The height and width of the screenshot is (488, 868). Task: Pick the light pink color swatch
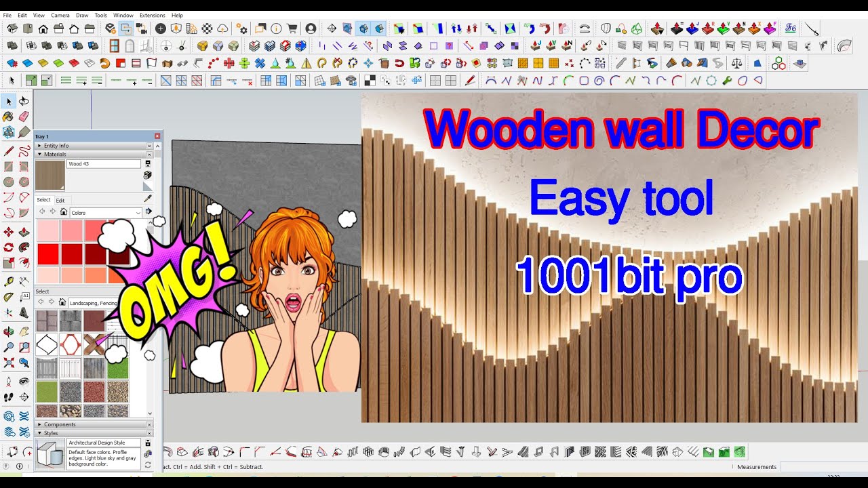tap(47, 230)
